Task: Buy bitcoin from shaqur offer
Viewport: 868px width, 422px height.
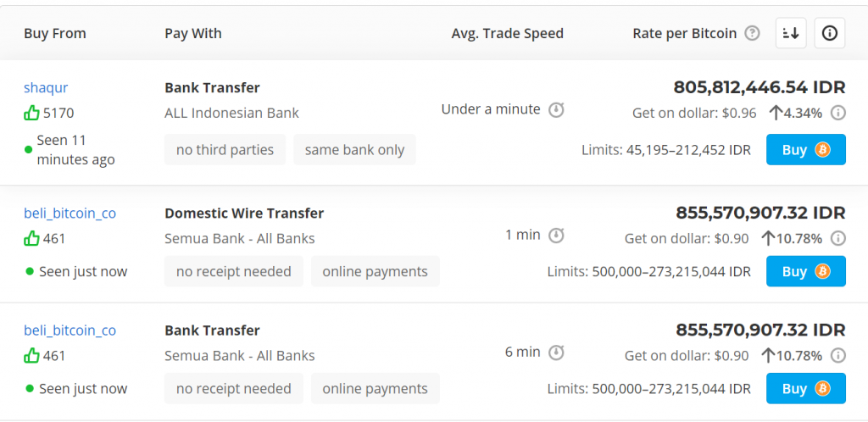Action: tap(806, 149)
